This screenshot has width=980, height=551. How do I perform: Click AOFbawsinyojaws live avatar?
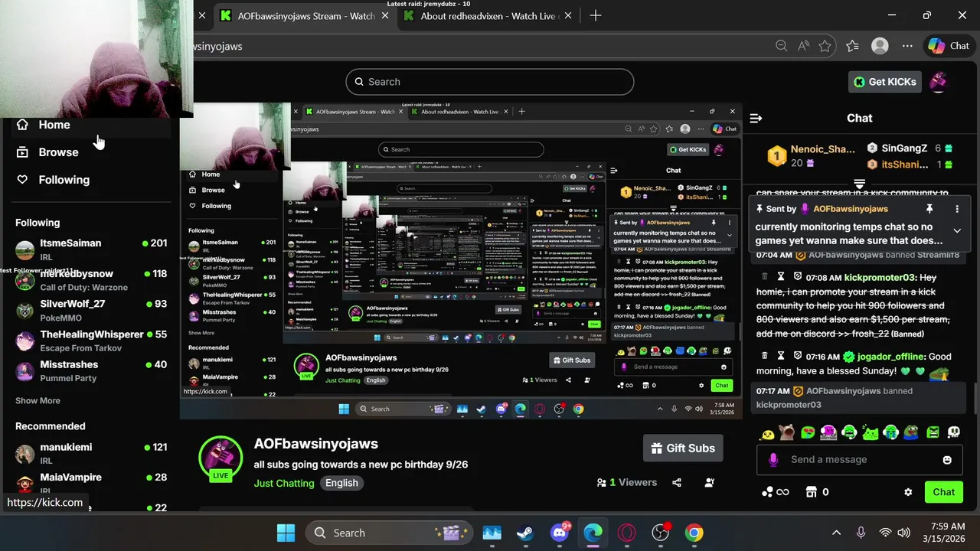[220, 458]
